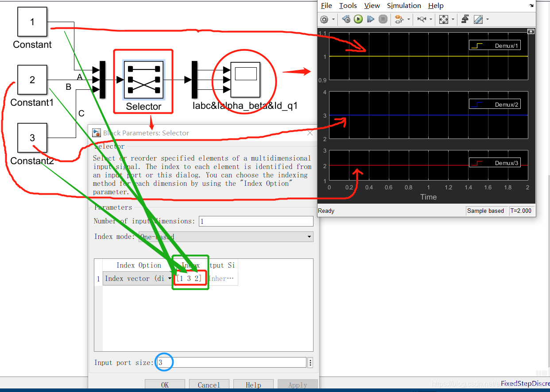This screenshot has height=392, width=550.
Task: Select the Constant1 block with value 2
Action: tap(32, 80)
